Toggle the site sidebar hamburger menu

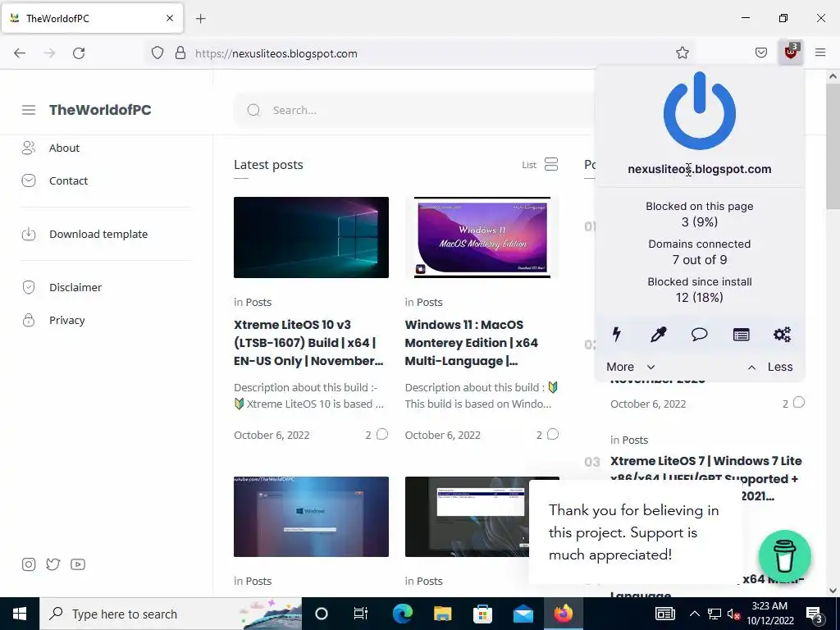coord(29,110)
